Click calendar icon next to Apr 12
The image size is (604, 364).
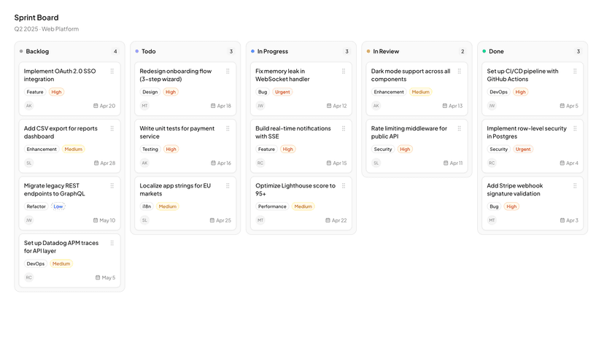pyautogui.click(x=329, y=106)
